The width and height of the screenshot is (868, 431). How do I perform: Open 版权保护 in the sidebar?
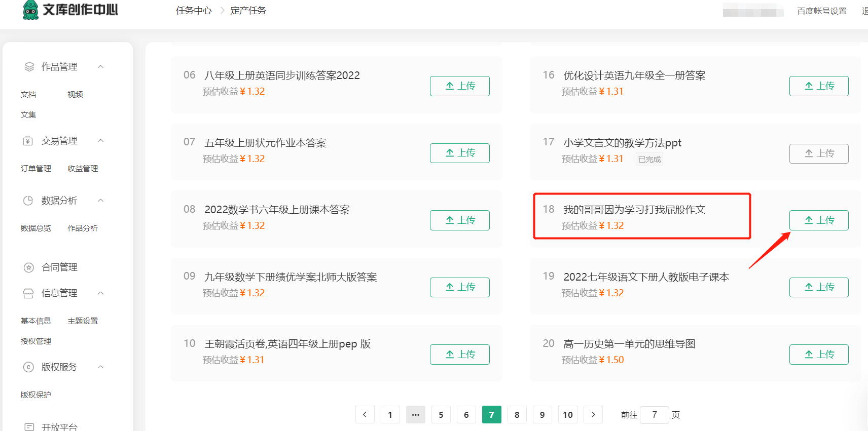point(36,395)
